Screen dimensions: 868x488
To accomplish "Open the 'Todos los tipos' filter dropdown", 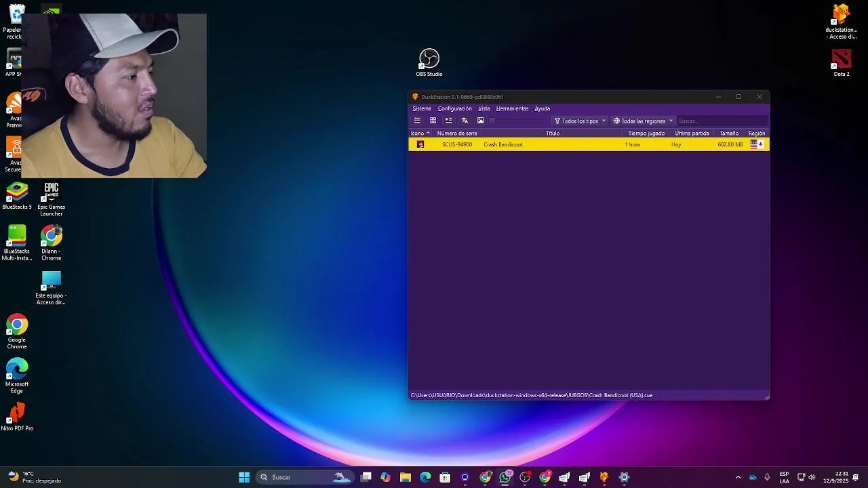I will click(x=580, y=121).
